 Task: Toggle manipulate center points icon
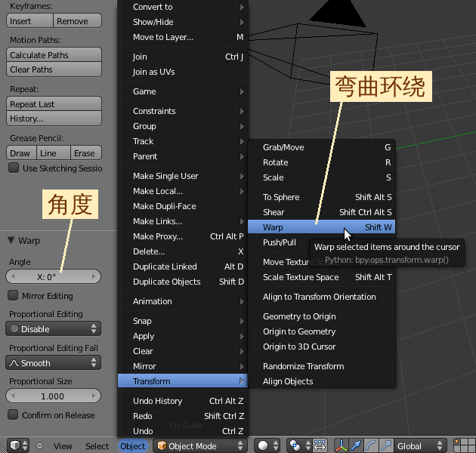[320, 445]
